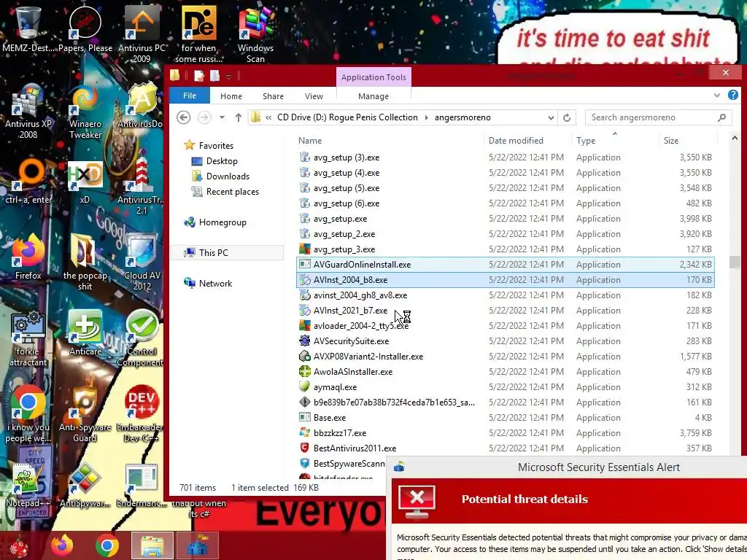The width and height of the screenshot is (747, 560).
Task: Open Embarcadero Dev-C++ desktop shortcut
Action: point(140,413)
